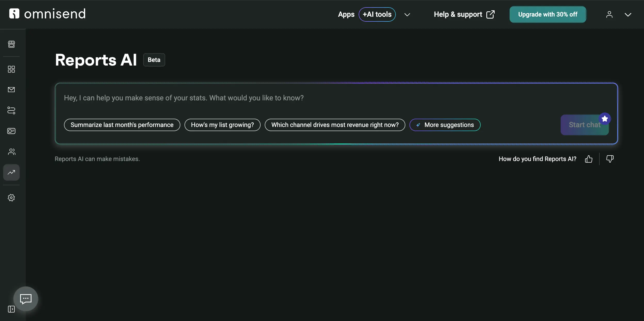Click 'How do you find Reports AI?' text
This screenshot has width=644, height=321.
pyautogui.click(x=537, y=159)
